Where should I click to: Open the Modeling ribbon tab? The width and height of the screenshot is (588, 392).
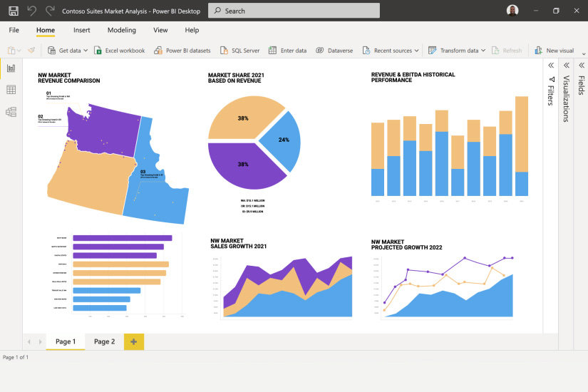click(121, 31)
